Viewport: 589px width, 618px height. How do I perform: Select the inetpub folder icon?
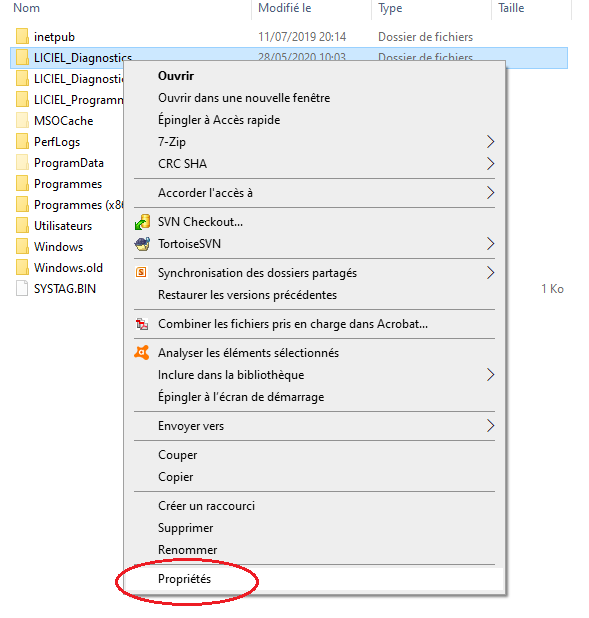pyautogui.click(x=22, y=36)
